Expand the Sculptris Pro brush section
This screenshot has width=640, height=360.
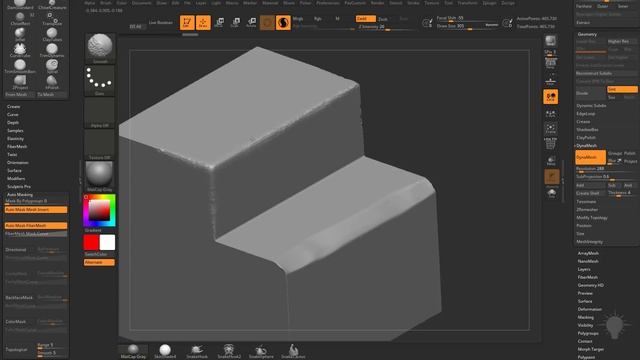click(x=19, y=187)
